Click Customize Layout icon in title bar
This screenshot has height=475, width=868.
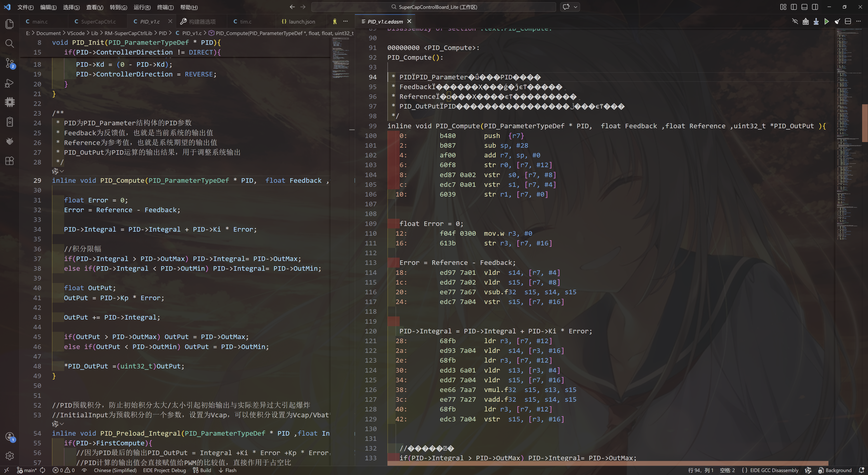pyautogui.click(x=783, y=7)
